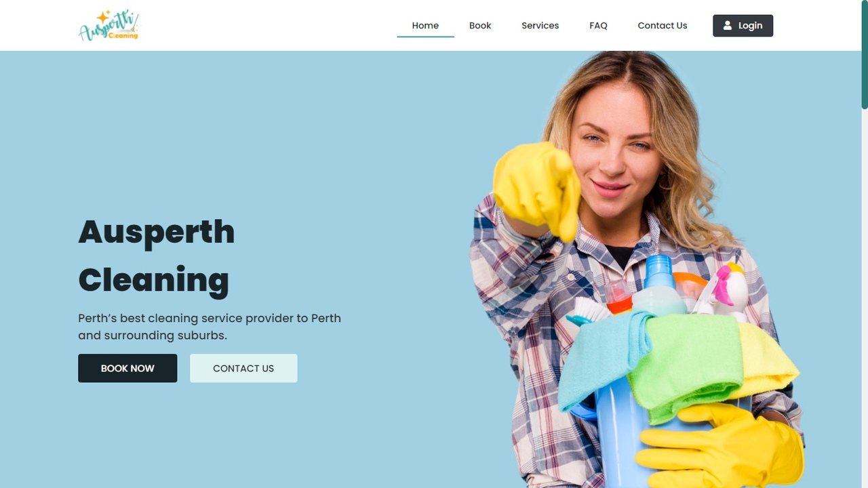Open the Services menu item
Screen dimensions: 868x488
click(x=540, y=26)
